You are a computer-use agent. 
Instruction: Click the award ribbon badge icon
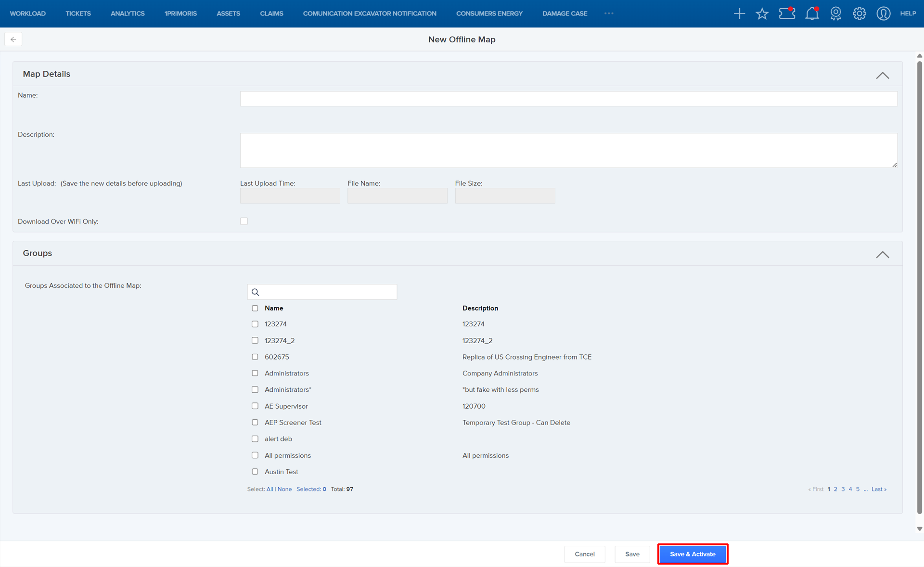pos(836,13)
